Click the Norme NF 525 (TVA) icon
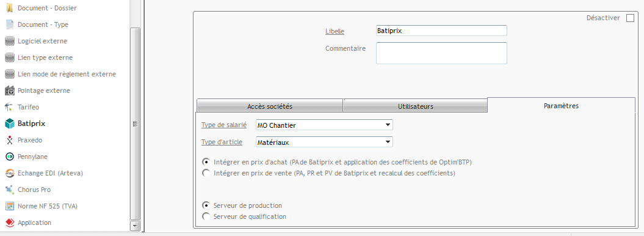644x236 pixels. (10, 206)
